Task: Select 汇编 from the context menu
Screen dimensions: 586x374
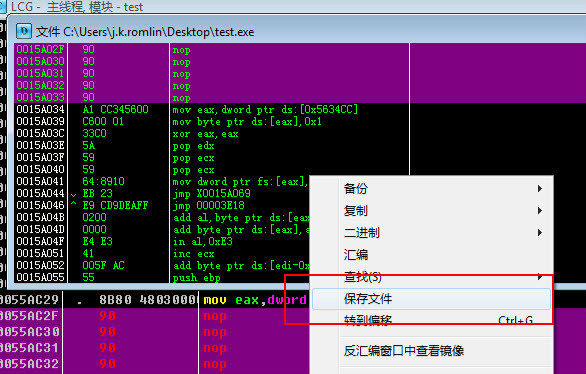Action: click(355, 255)
